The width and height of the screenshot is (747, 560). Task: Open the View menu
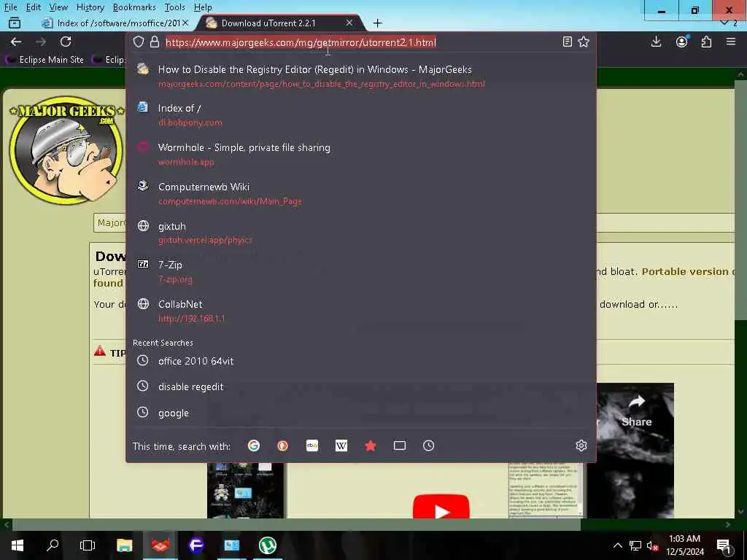pos(58,7)
